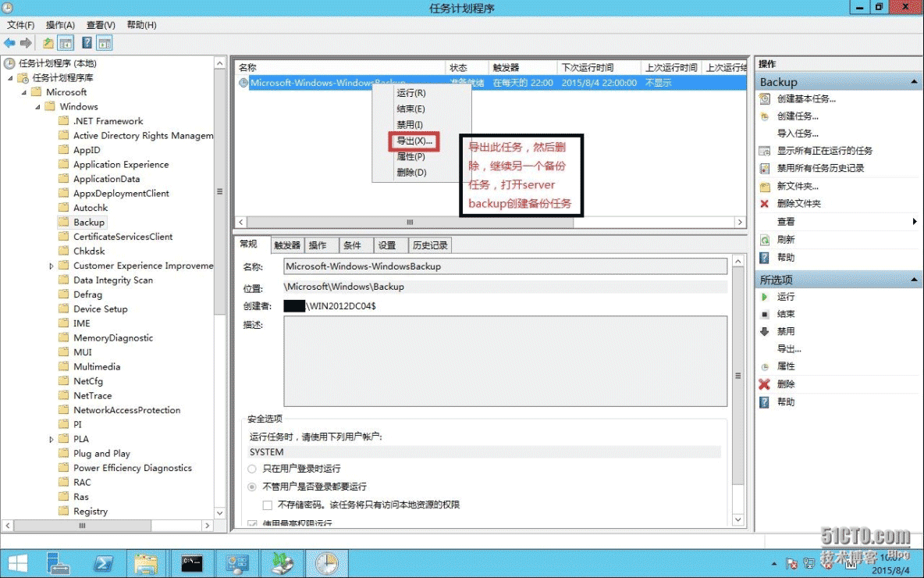Screen dimensions: 924x578
Task: Click the new folder icon in actions
Action: click(x=764, y=187)
